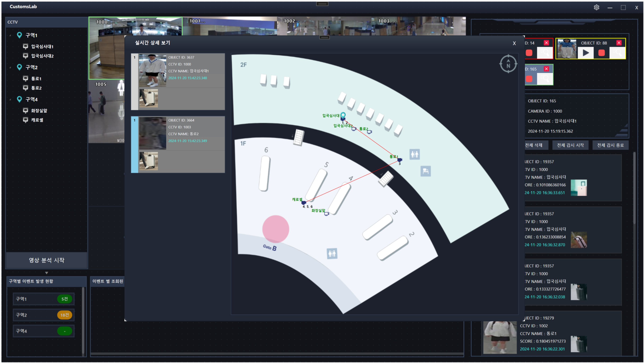Viewport: 644px width, 363px height.
Task: Click the result thumbnail with timestamp 16:36:32.870
Action: pyautogui.click(x=579, y=240)
